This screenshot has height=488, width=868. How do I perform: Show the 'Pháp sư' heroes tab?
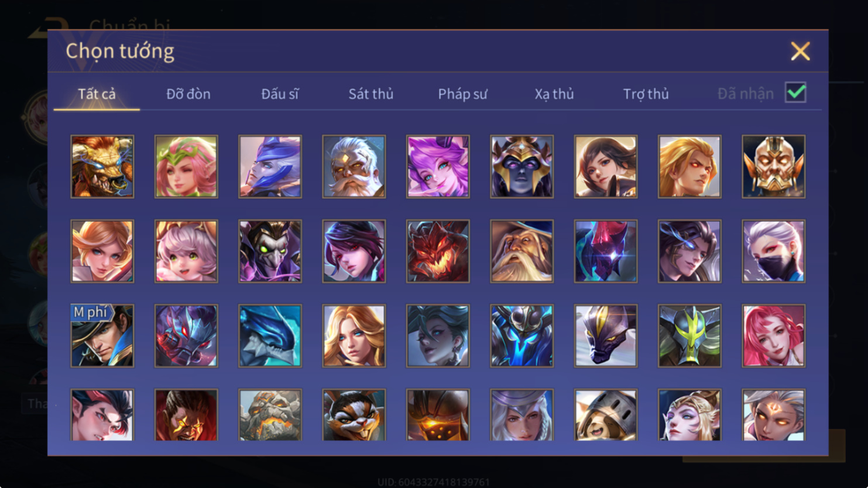[462, 94]
